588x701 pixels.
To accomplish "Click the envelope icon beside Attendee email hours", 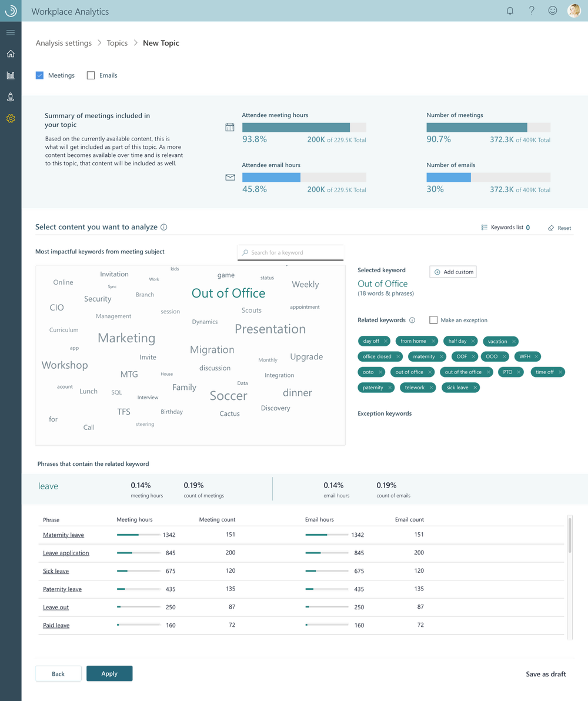I will tap(229, 177).
